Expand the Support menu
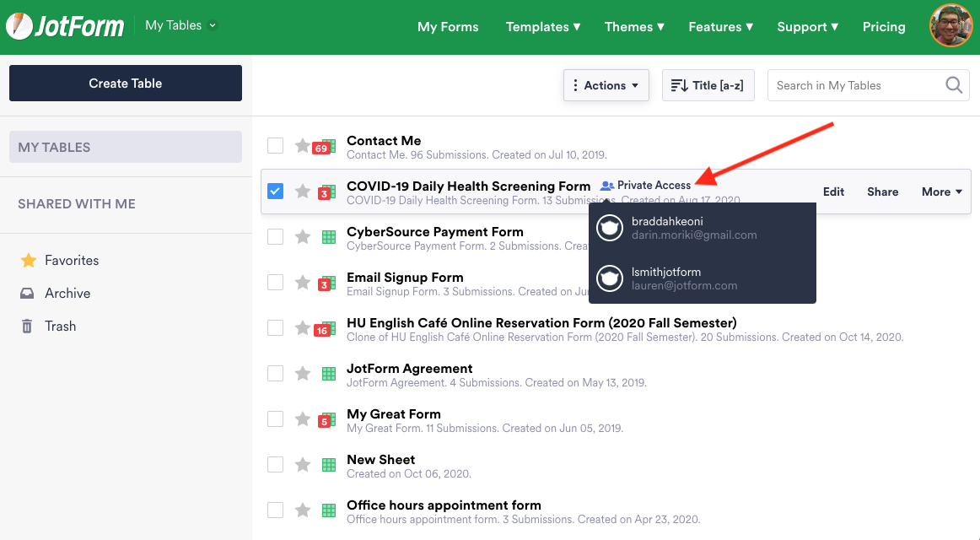The width and height of the screenshot is (980, 540). coord(807,27)
